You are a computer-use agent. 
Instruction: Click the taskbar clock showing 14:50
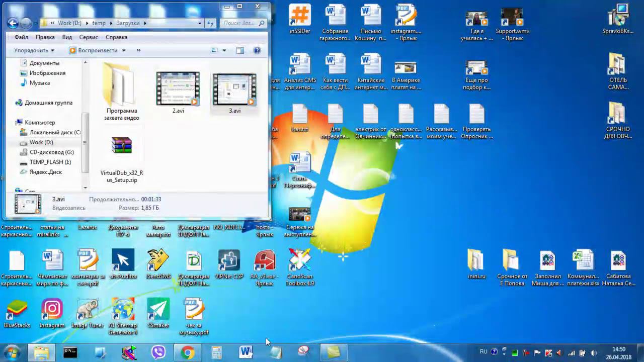pos(618,353)
